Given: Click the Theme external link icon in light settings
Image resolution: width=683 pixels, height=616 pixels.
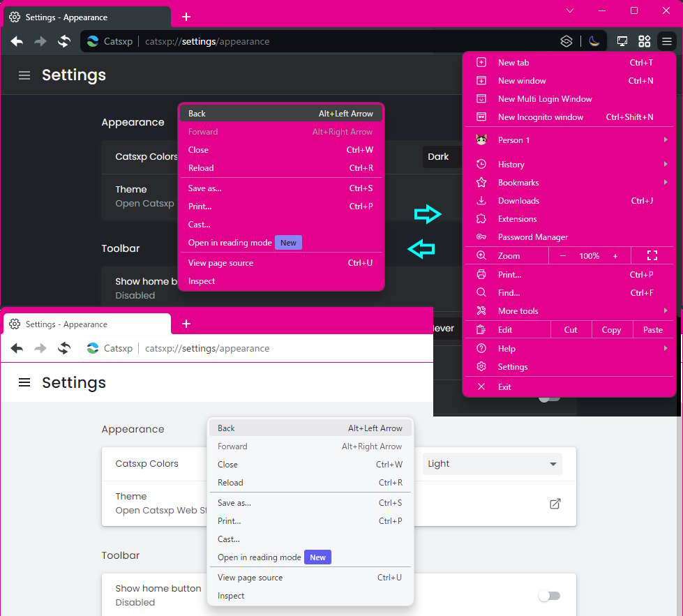Looking at the screenshot, I should click(555, 504).
